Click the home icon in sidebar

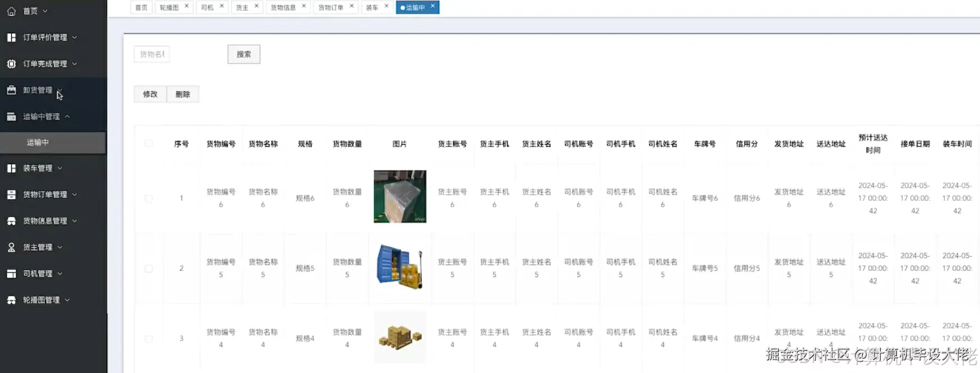click(11, 11)
